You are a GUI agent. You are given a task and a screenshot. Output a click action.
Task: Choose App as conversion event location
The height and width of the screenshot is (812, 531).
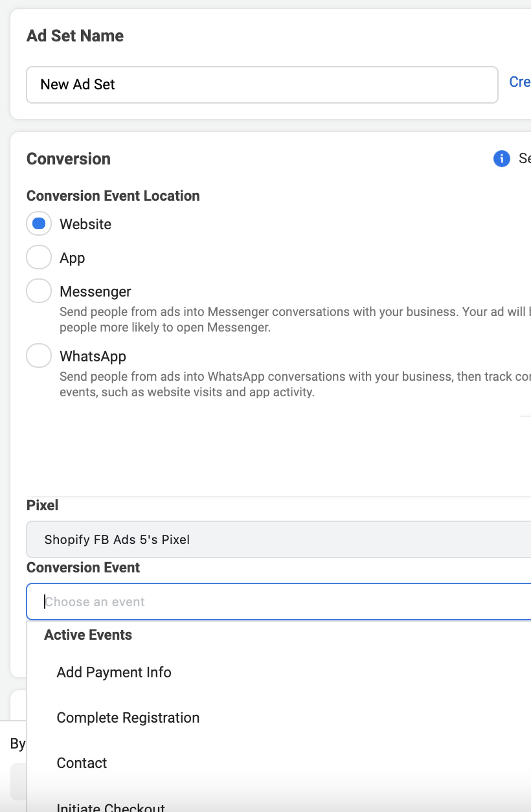coord(39,257)
